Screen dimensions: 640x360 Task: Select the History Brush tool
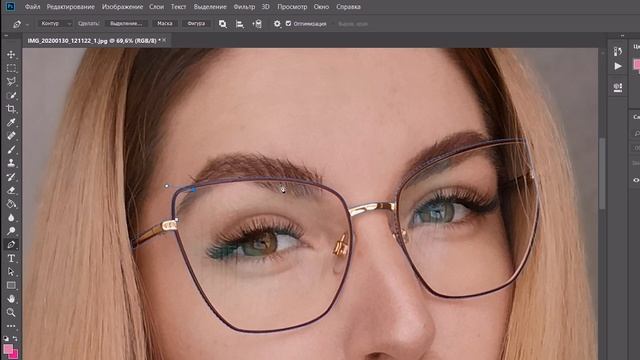(11, 176)
